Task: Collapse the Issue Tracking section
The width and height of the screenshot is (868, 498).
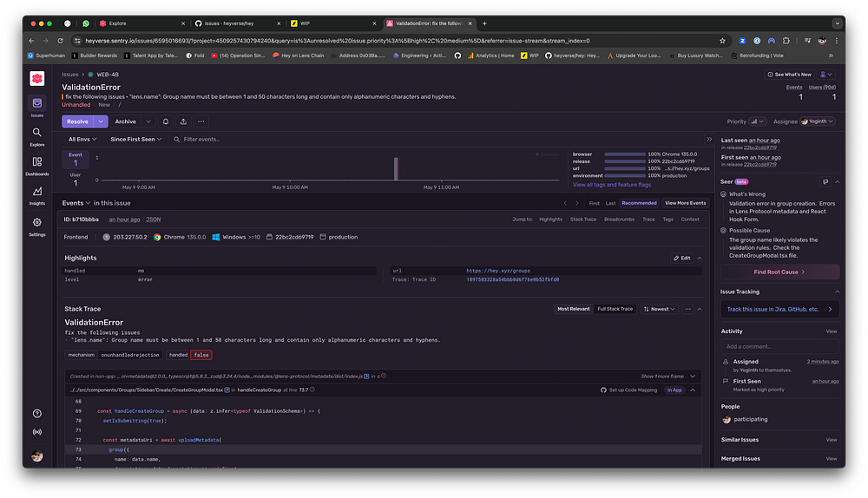Action: click(837, 292)
